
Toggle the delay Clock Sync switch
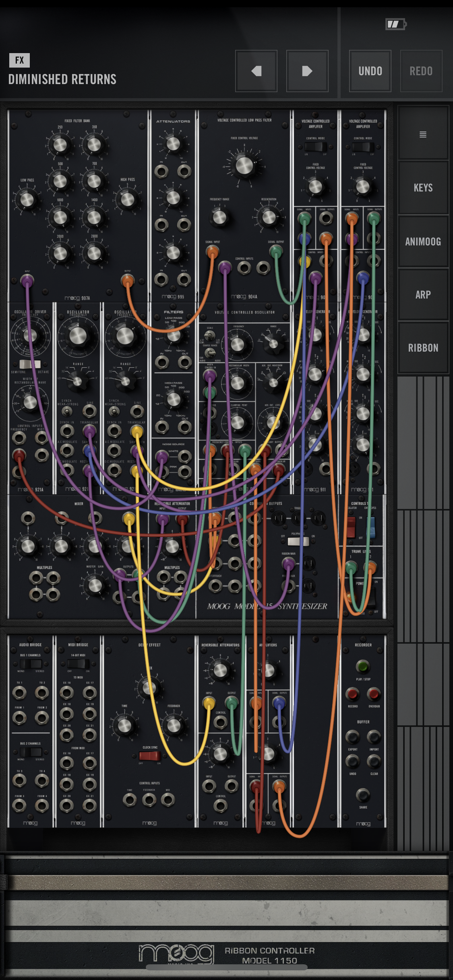pyautogui.click(x=149, y=756)
